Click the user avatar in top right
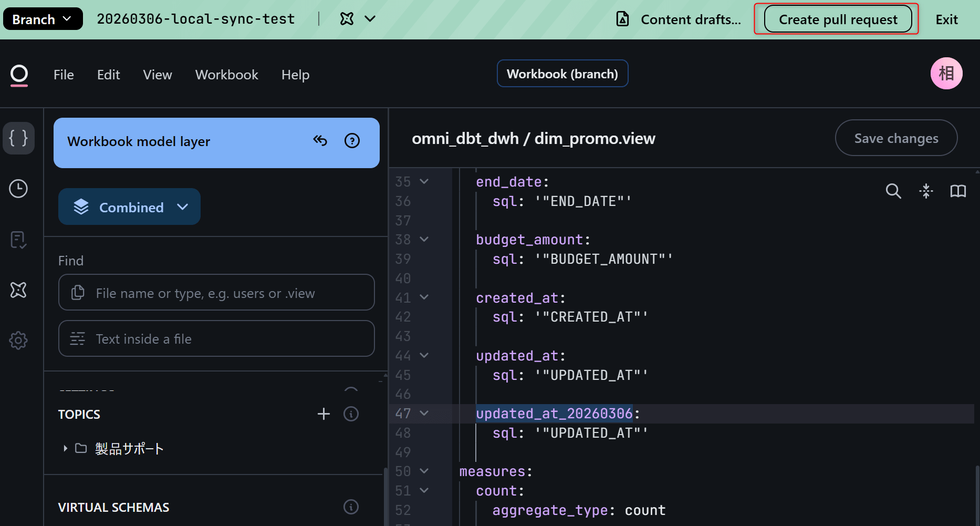The width and height of the screenshot is (980, 526). click(x=946, y=74)
